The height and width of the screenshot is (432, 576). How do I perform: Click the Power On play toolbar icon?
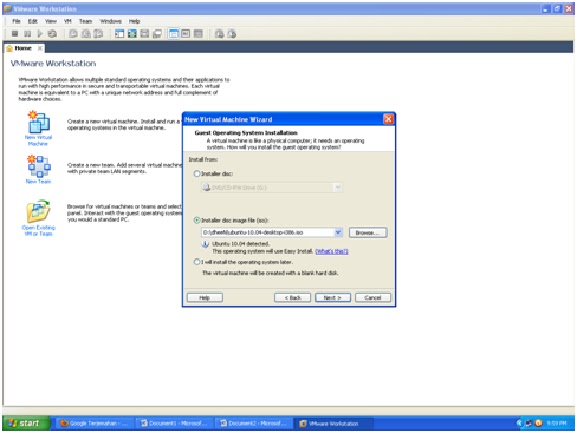40,34
